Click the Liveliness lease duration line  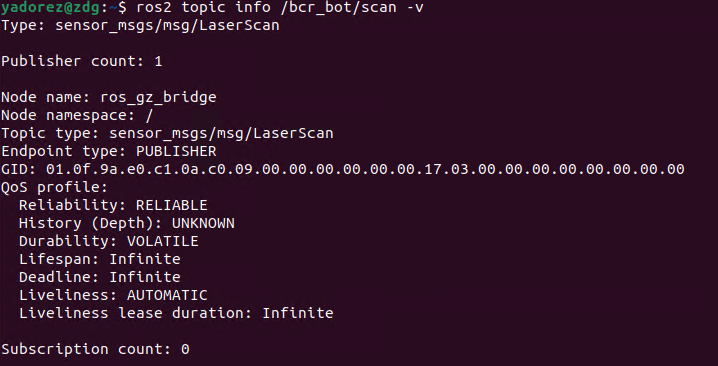pyautogui.click(x=176, y=313)
